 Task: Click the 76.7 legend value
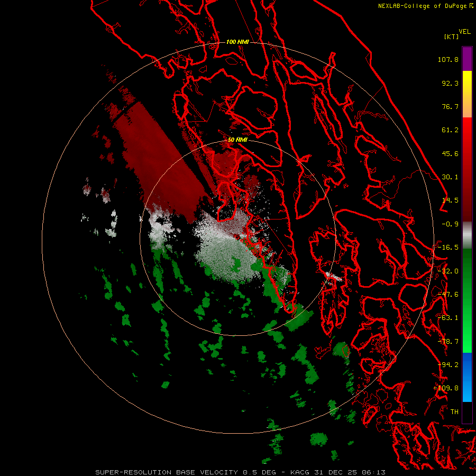450,106
